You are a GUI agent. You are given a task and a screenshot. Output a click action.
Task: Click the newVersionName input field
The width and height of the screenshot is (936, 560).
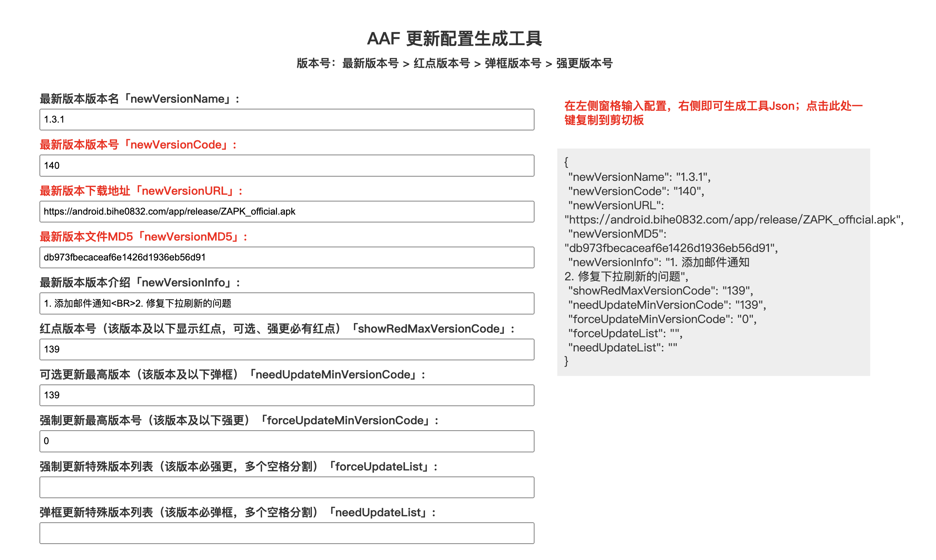point(287,120)
